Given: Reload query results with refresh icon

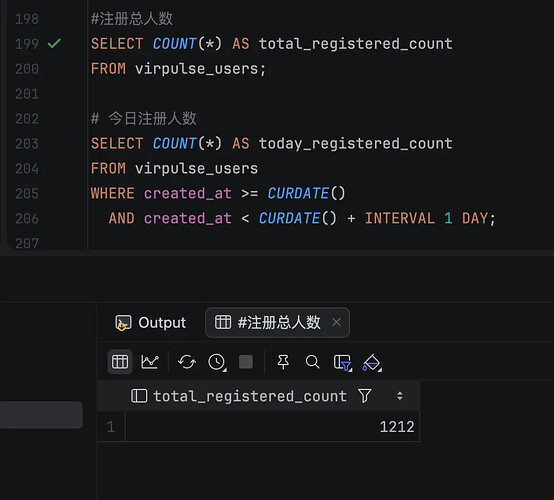Looking at the screenshot, I should click(x=187, y=362).
